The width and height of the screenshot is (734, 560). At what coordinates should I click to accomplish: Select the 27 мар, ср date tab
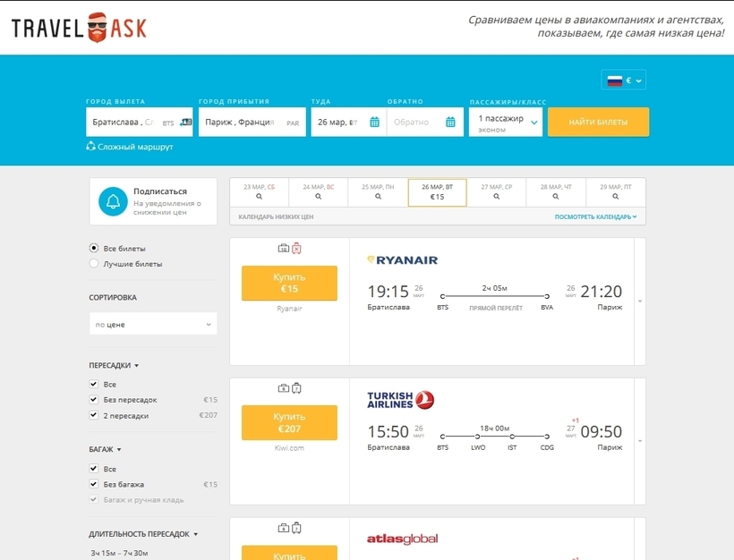coord(497,192)
